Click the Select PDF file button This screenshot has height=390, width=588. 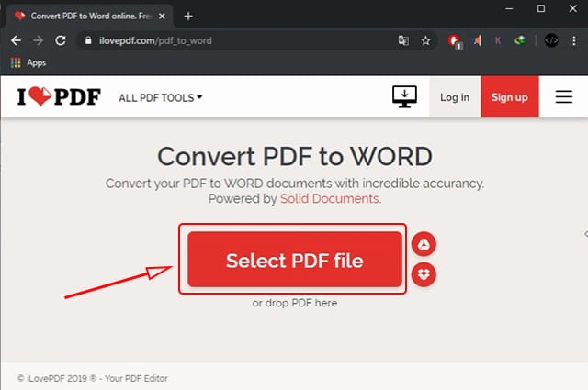tap(295, 260)
